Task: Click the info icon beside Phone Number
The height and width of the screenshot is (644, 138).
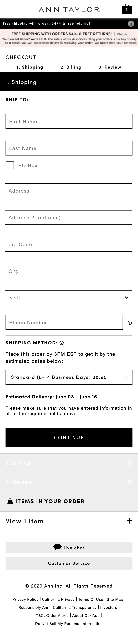Action: pyautogui.click(x=130, y=323)
